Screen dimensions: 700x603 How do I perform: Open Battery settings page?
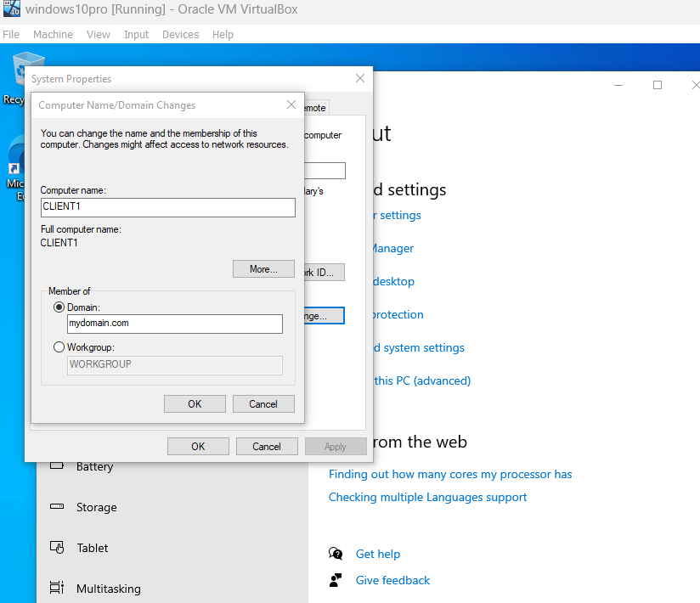[x=94, y=466]
